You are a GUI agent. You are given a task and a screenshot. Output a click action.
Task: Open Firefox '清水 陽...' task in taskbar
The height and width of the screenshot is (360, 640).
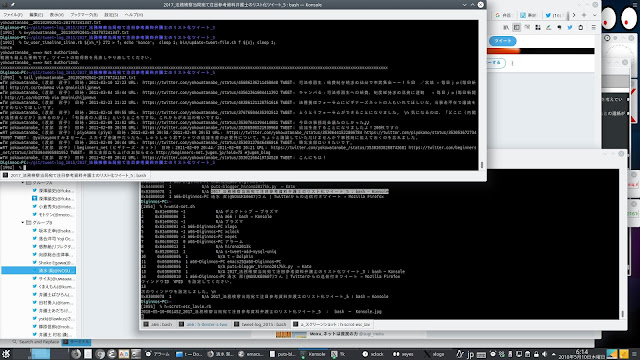click(x=221, y=354)
